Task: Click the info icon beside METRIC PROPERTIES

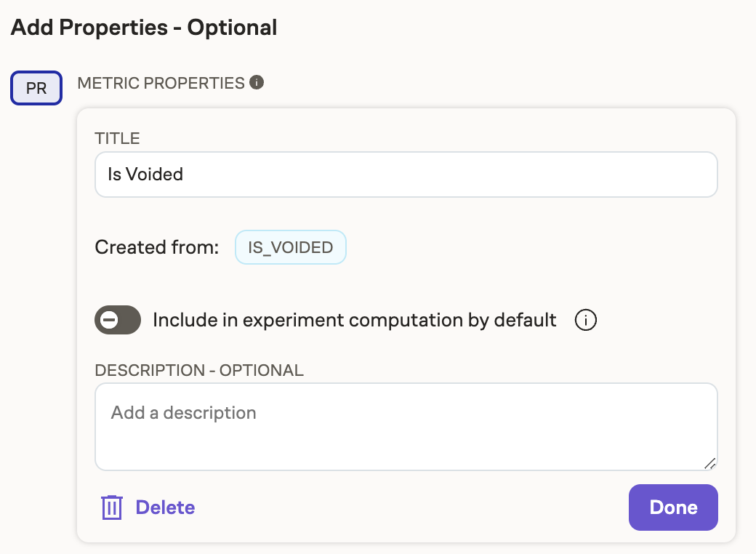Action: (258, 82)
